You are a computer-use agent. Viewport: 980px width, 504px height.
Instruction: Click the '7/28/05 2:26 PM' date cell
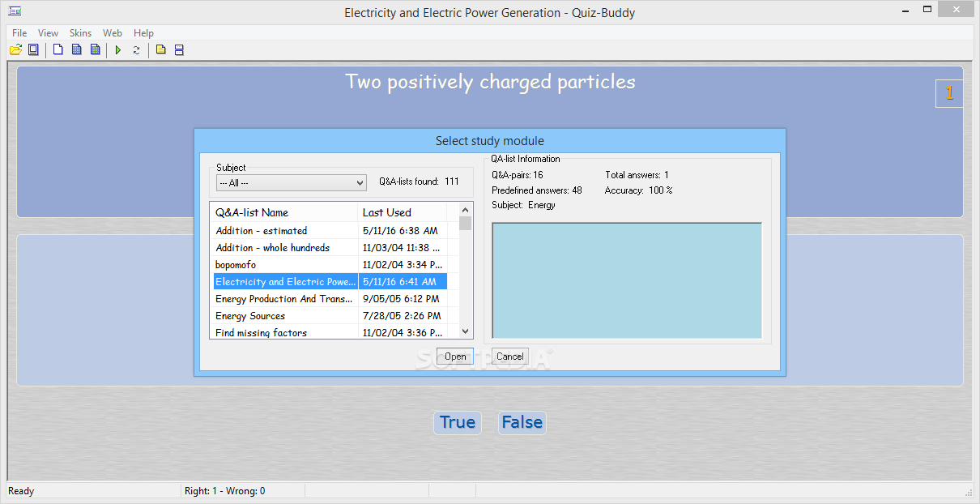pos(403,316)
